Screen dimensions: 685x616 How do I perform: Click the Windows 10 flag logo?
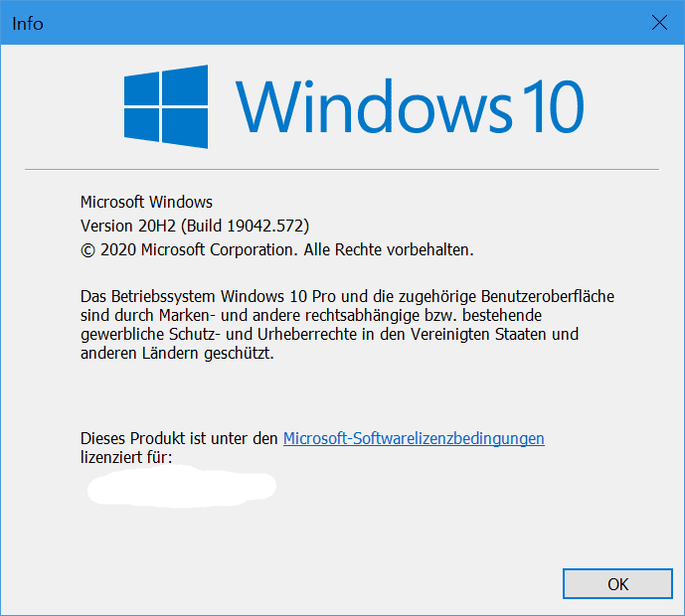coord(166,107)
